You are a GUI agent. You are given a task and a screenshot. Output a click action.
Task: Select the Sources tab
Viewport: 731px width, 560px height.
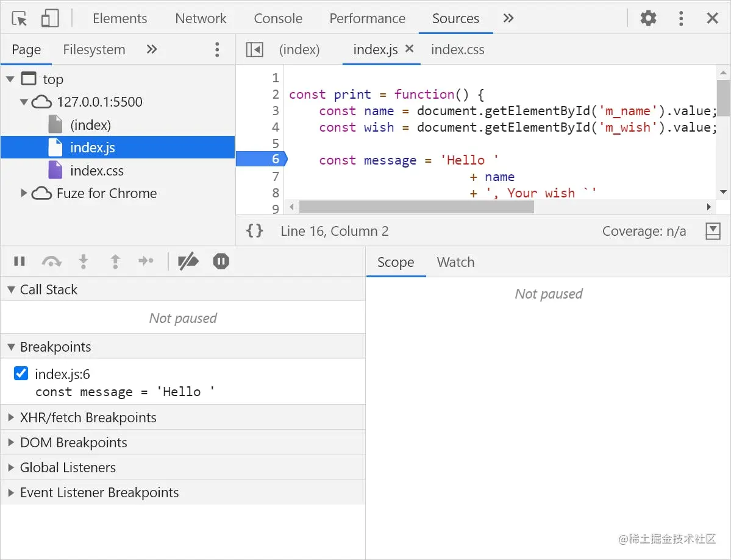tap(455, 18)
